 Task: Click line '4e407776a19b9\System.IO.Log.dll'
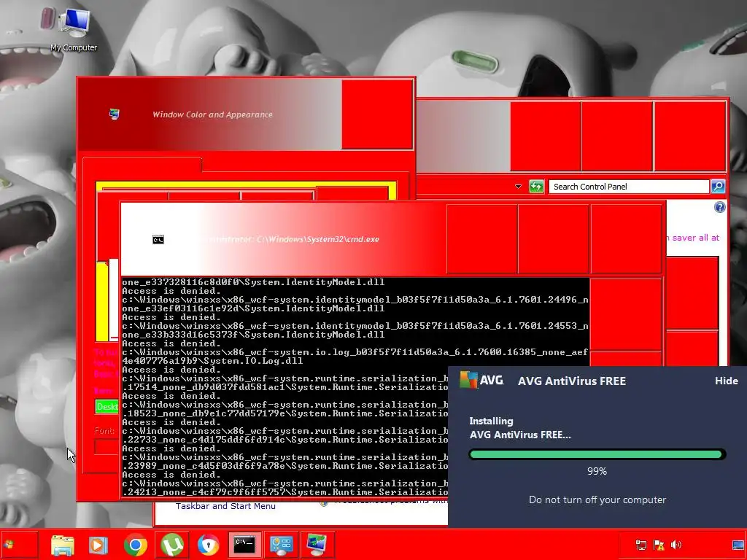212,360
